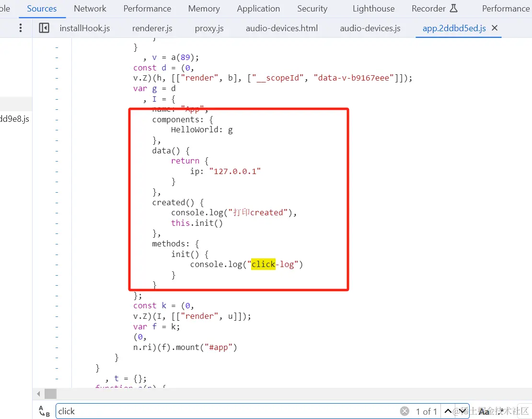Switch to the Sources panel

click(42, 9)
